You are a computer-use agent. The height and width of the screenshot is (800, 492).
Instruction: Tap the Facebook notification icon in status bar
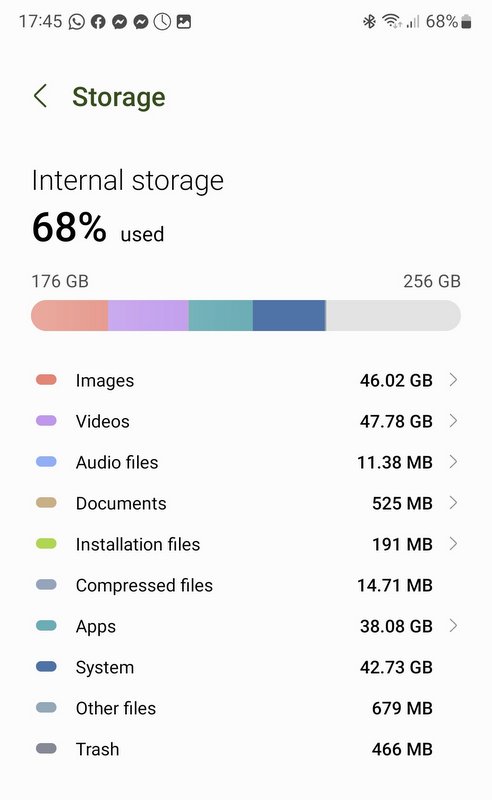point(98,22)
